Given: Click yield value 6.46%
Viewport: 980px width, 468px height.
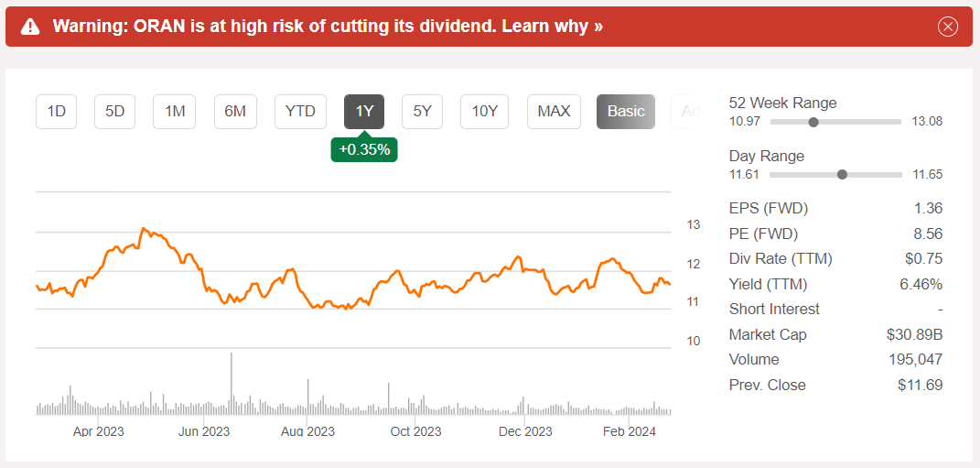Looking at the screenshot, I should point(922,285).
